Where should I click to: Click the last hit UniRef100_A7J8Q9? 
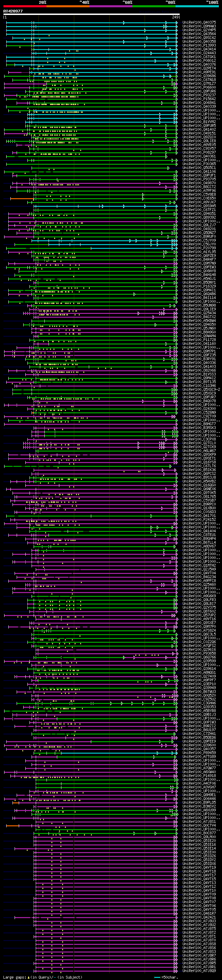(x=199, y=971)
